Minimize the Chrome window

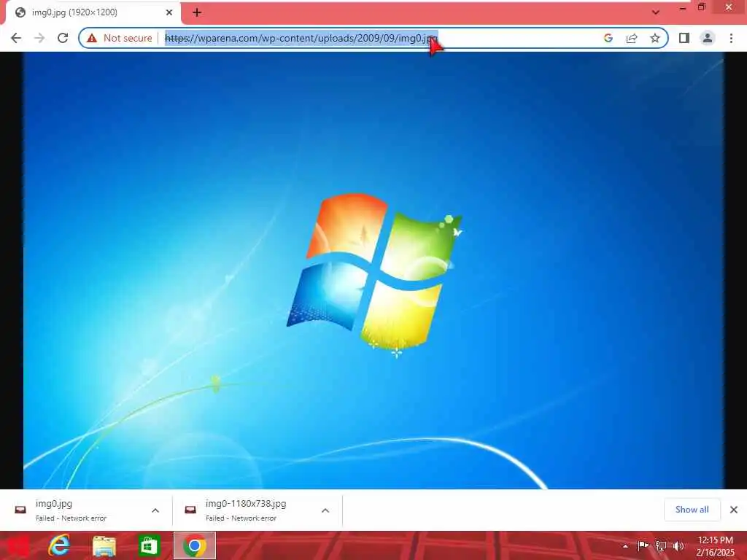coord(683,7)
